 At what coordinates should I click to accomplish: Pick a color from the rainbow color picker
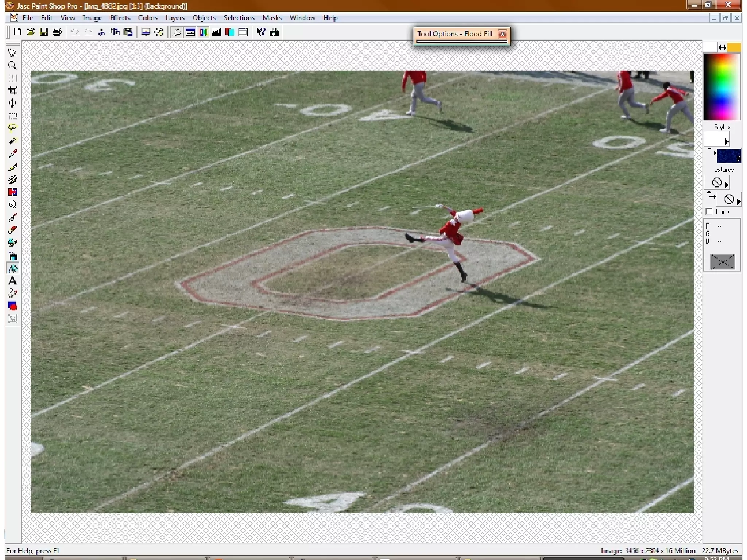click(x=721, y=87)
